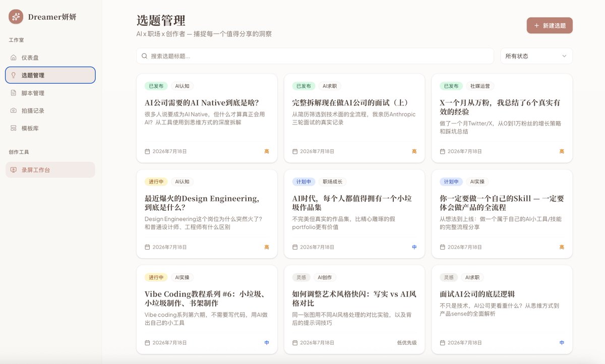The image size is (605, 364).
Task: Click calendar icon on Skill card
Action: coord(443,247)
